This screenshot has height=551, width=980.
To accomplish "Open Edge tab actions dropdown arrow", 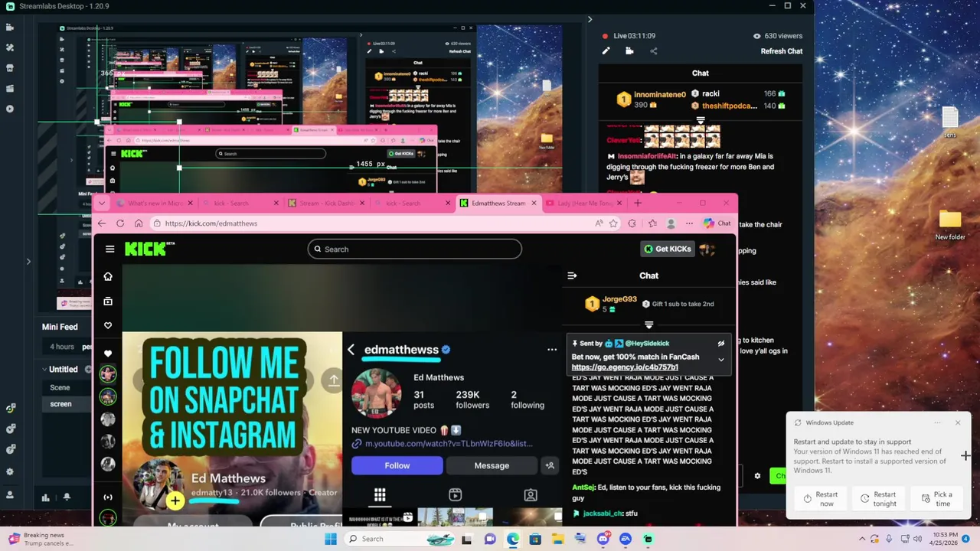I will coord(102,204).
